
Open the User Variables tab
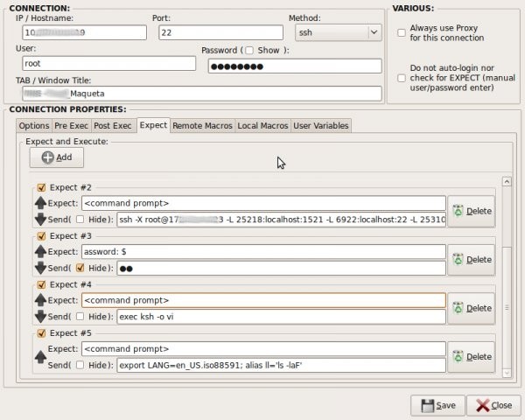click(321, 126)
